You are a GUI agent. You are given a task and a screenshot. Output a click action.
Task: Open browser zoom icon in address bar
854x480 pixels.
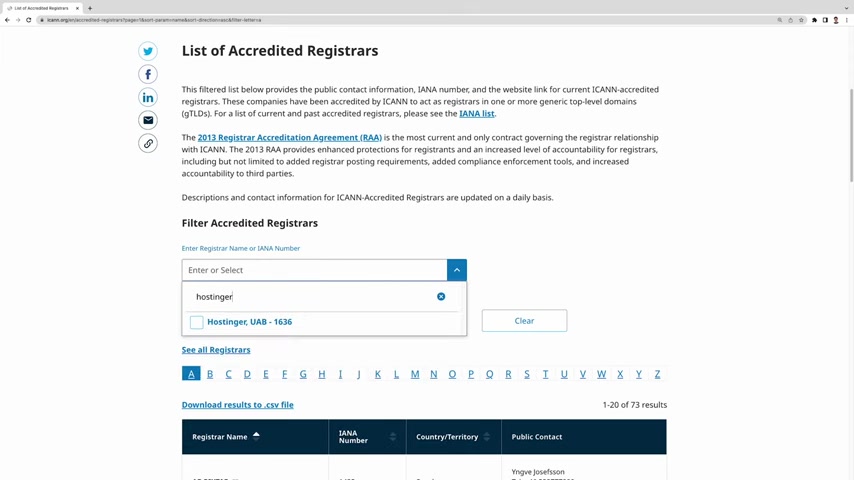click(x=779, y=20)
